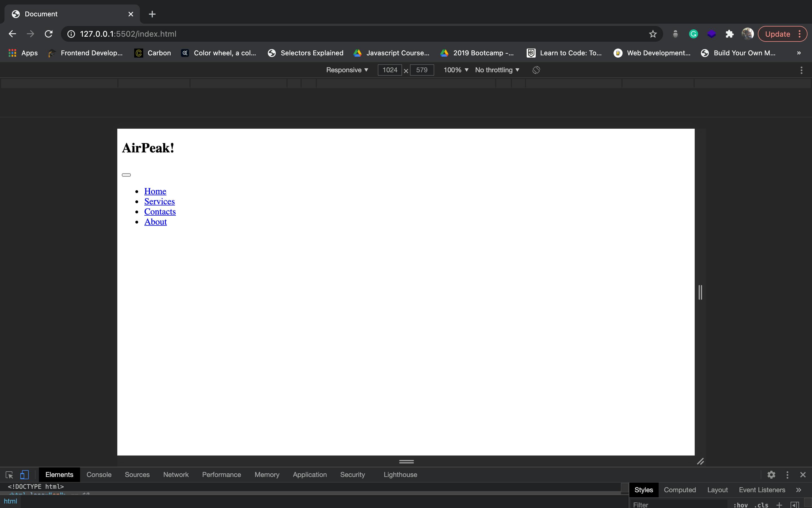Switch to the Performance tab

221,475
